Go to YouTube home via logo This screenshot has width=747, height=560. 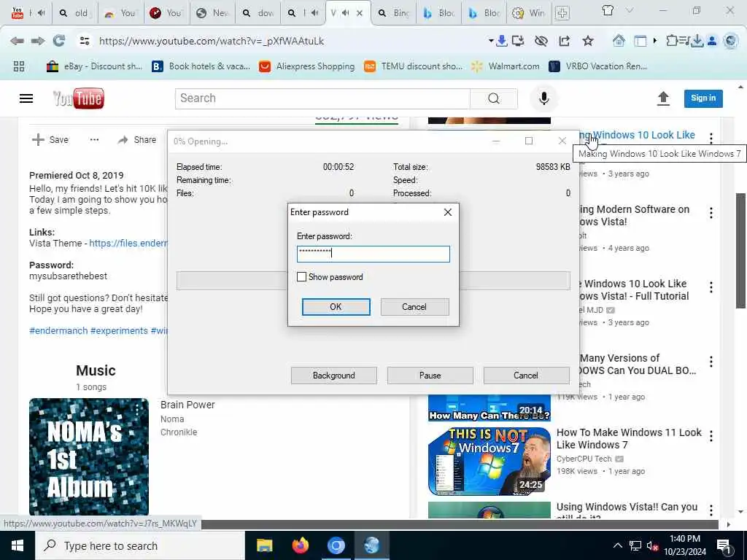[x=79, y=98]
